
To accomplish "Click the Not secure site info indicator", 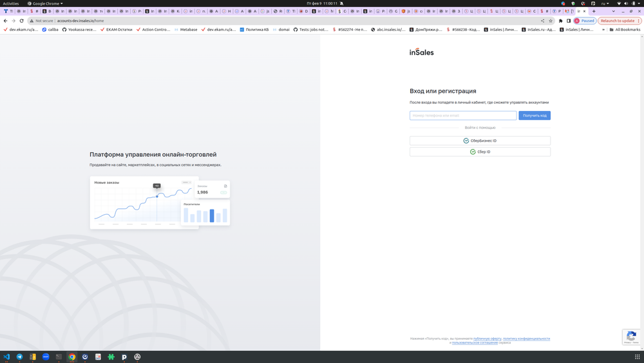I will 41,21.
